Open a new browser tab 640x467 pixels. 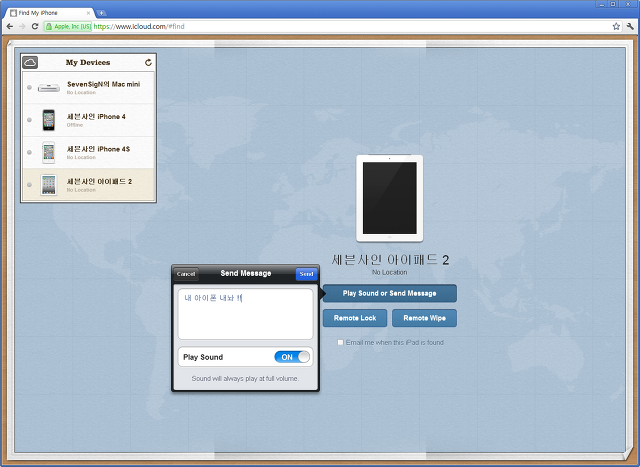click(101, 13)
